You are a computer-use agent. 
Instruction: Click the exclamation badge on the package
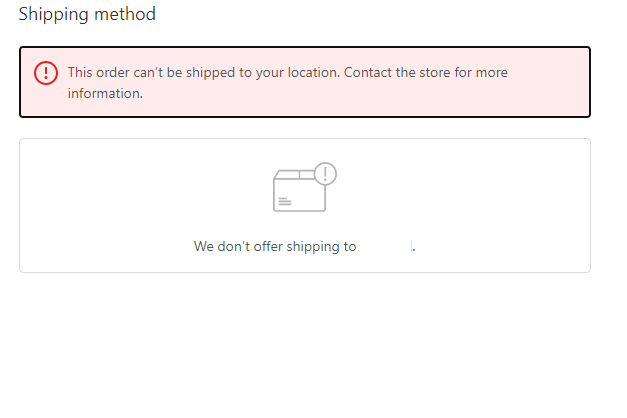click(325, 174)
